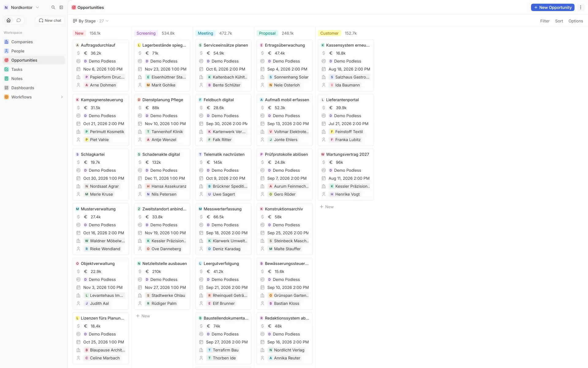Go to the home icon tab
This screenshot has height=368, width=588.
(9, 20)
